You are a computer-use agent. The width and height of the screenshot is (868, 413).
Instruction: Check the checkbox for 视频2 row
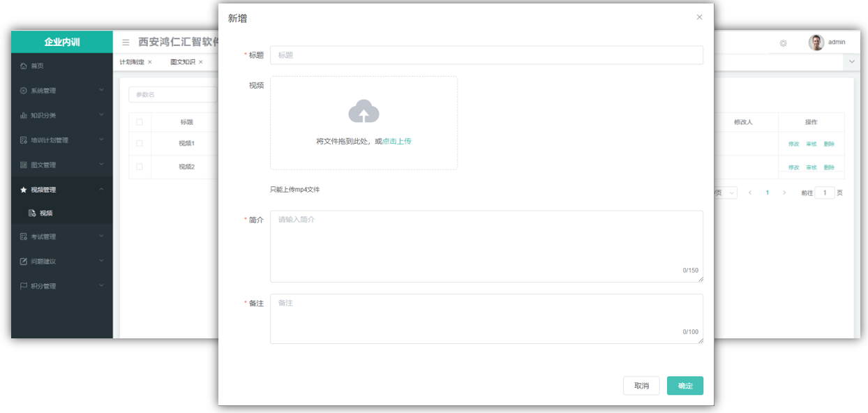(x=140, y=167)
